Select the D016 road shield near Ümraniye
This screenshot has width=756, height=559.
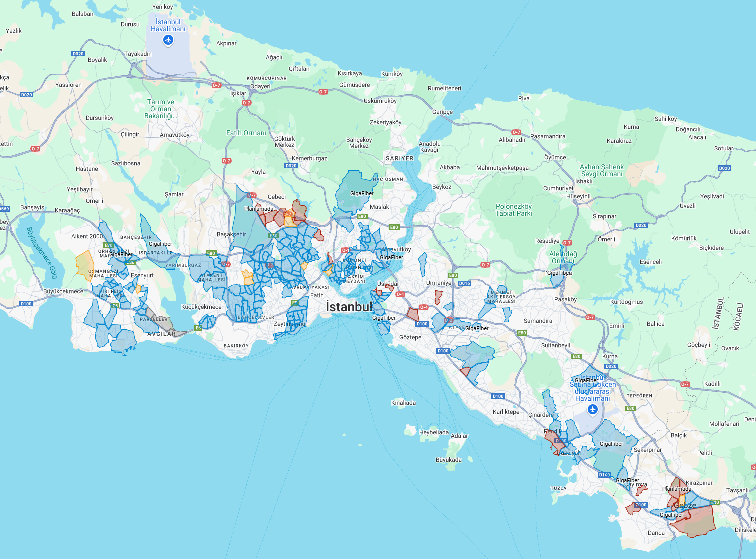tap(465, 283)
